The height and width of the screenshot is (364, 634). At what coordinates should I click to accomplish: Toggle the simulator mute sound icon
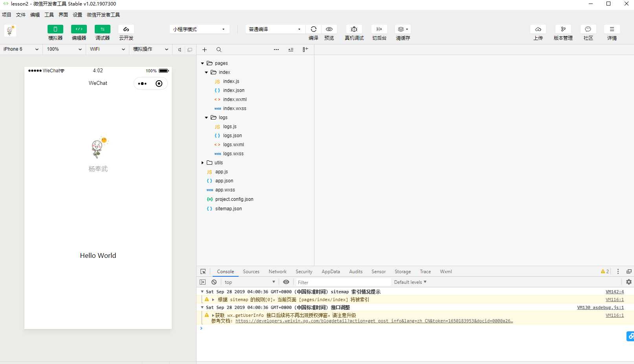tap(180, 50)
